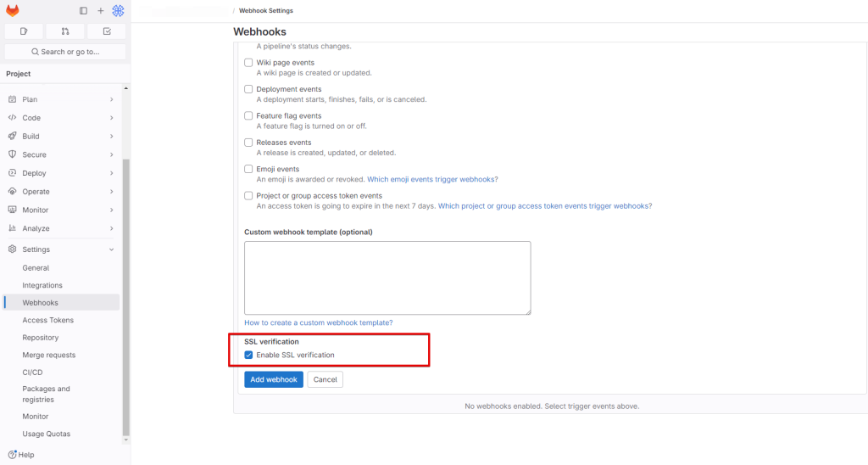Open the merge requests icon button
868x465 pixels.
point(65,31)
